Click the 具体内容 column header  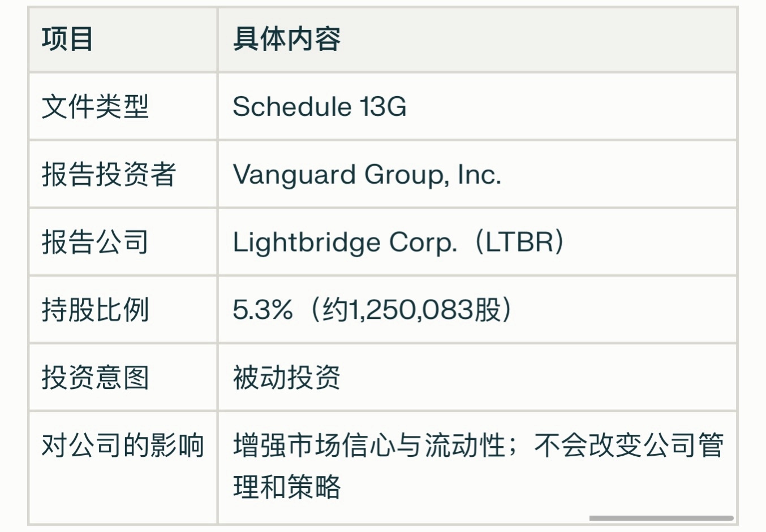(287, 40)
